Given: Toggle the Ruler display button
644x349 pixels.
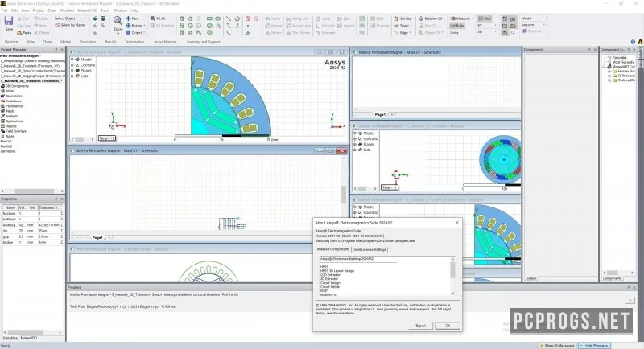Looking at the screenshot, I should pyautogui.click(x=457, y=26).
